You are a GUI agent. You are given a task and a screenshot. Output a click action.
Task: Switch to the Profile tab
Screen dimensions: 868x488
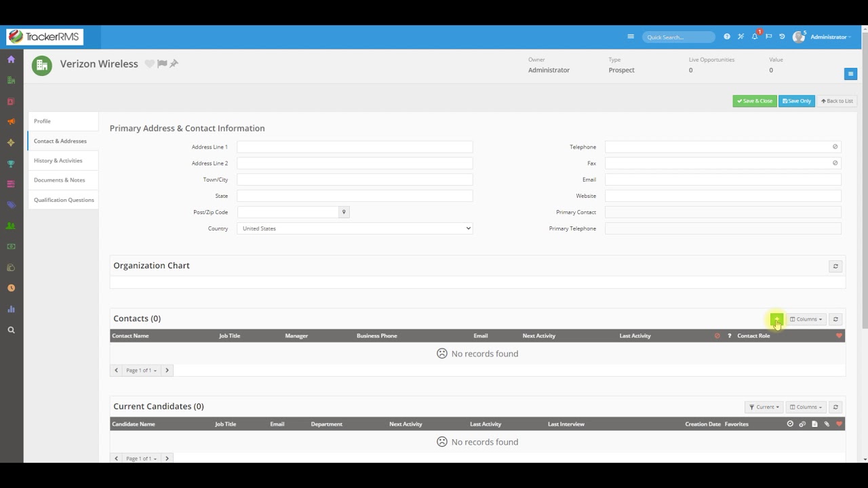[63, 121]
